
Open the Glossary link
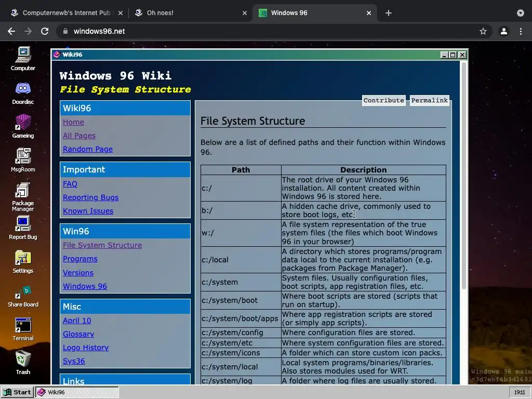coord(78,334)
